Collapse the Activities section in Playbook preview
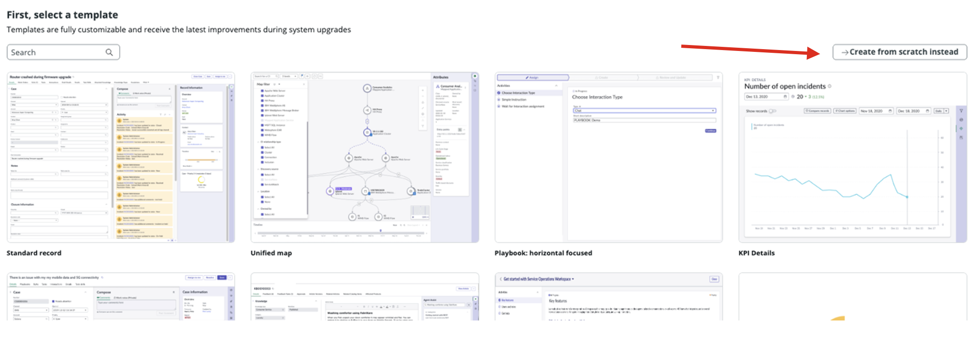Screen dimensions: 980x337 556,86
